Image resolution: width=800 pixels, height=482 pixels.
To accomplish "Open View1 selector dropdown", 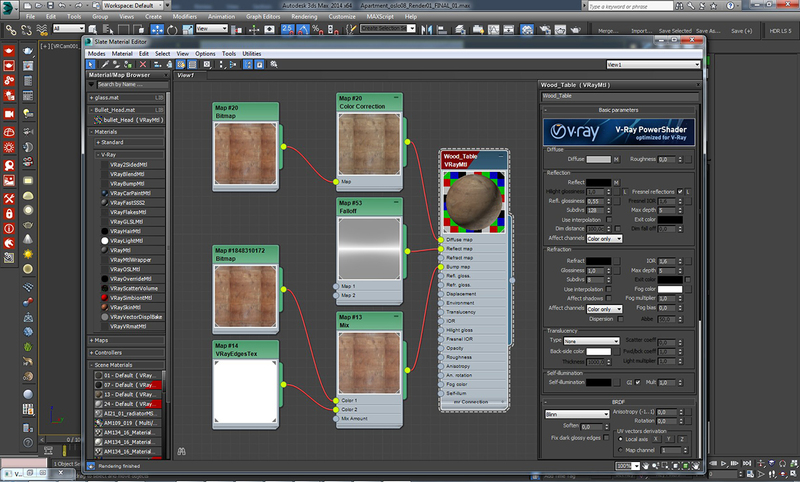I will tap(653, 65).
